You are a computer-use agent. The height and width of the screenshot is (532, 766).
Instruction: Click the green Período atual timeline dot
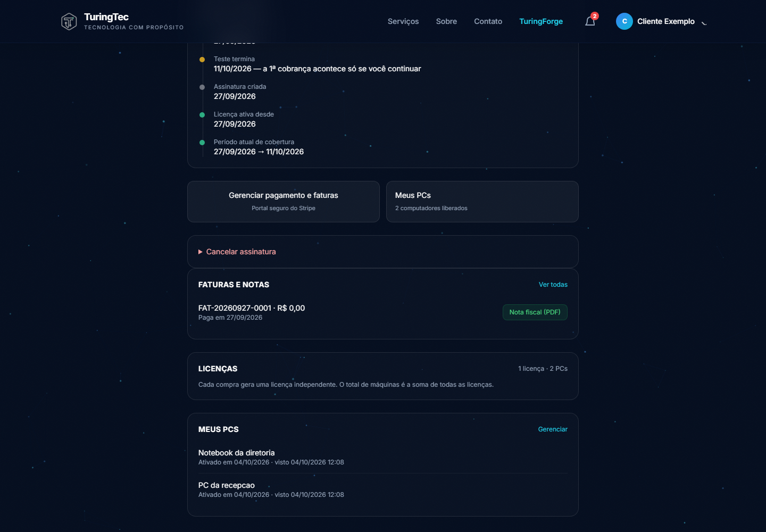click(202, 143)
